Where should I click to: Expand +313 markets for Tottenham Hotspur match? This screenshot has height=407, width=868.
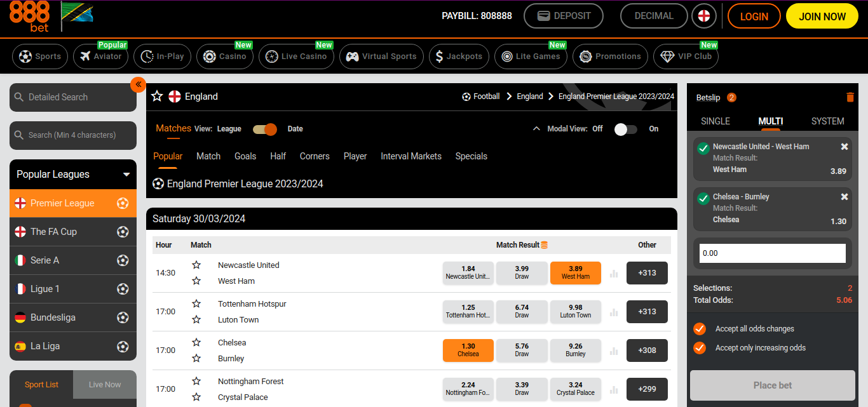[x=647, y=312]
